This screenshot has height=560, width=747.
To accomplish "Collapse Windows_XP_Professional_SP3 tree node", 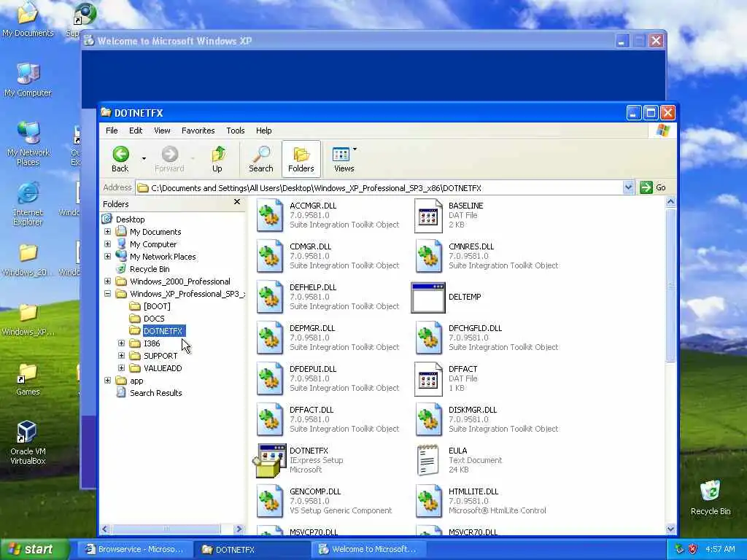I will click(x=108, y=293).
